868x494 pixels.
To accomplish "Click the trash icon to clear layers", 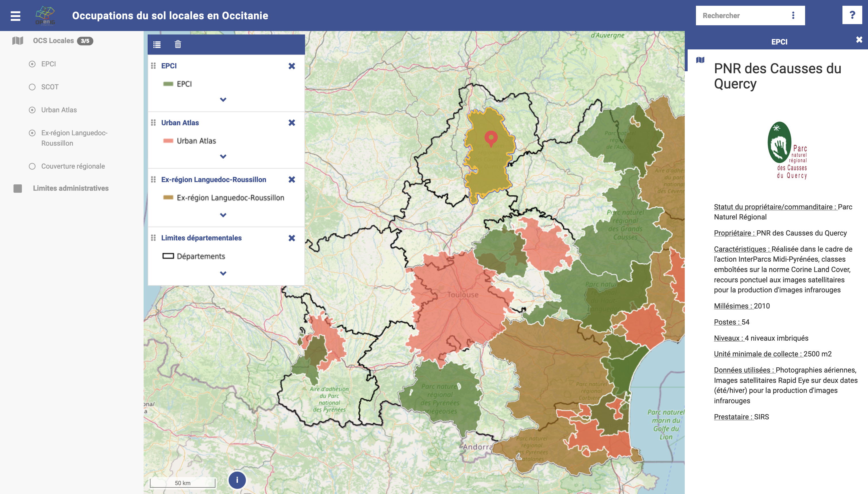I will tap(178, 45).
